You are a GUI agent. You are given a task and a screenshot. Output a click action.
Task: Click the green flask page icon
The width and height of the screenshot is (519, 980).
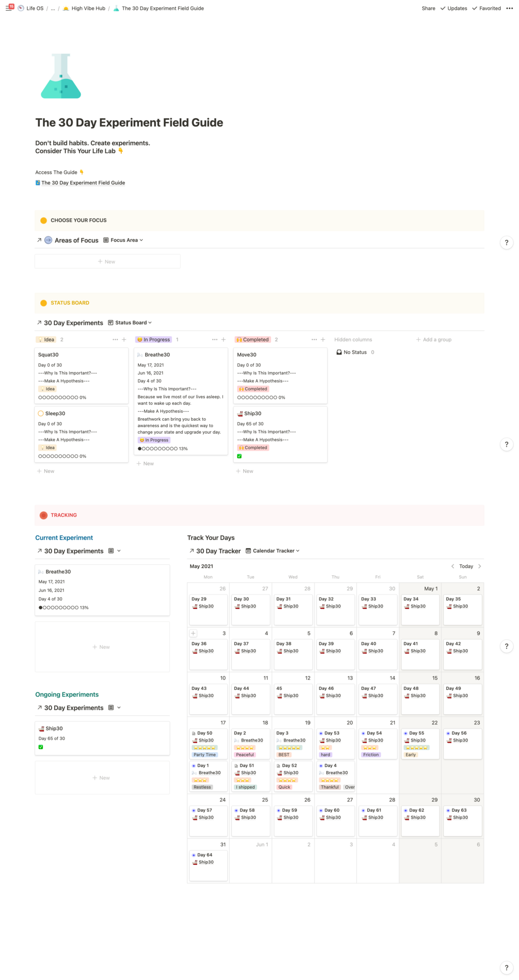click(61, 76)
